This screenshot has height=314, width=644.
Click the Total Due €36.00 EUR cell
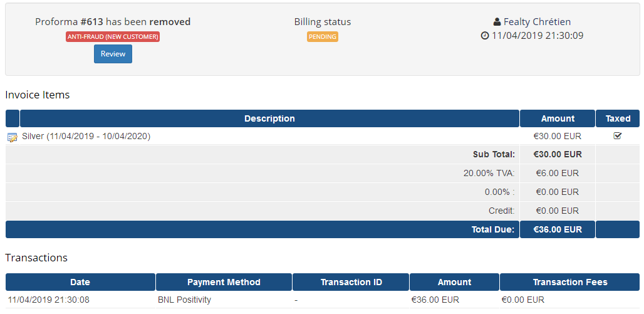pos(558,229)
